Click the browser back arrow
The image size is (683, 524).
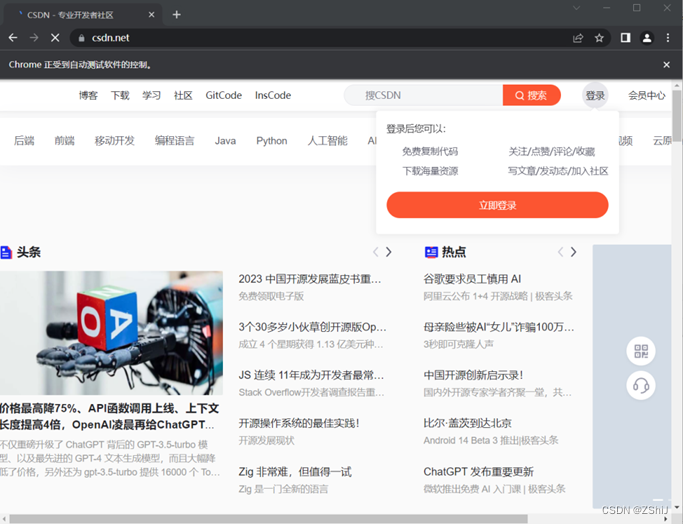click(x=13, y=38)
